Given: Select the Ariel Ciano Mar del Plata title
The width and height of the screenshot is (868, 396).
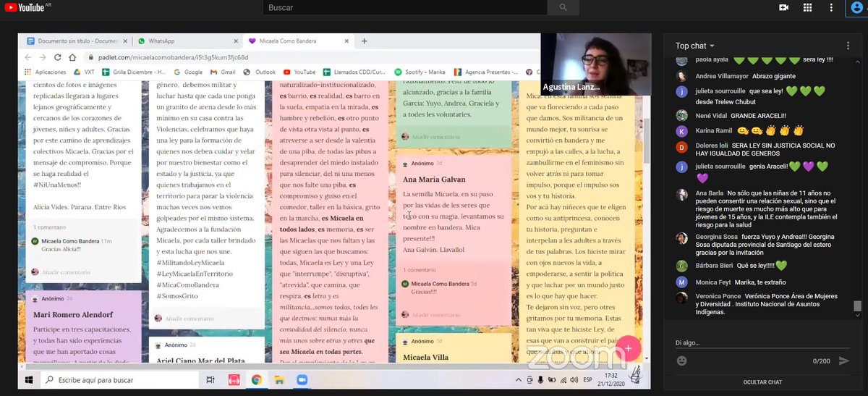Looking at the screenshot, I should pos(202,361).
